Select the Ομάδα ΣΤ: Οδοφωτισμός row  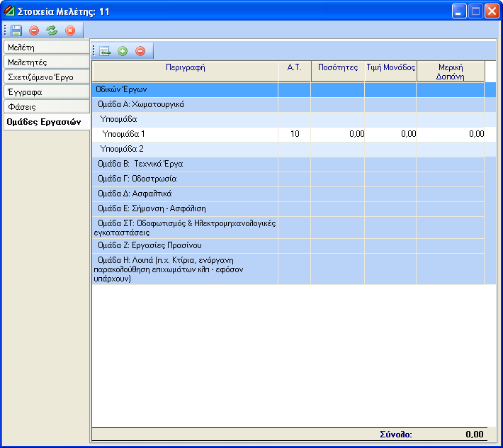(294, 228)
